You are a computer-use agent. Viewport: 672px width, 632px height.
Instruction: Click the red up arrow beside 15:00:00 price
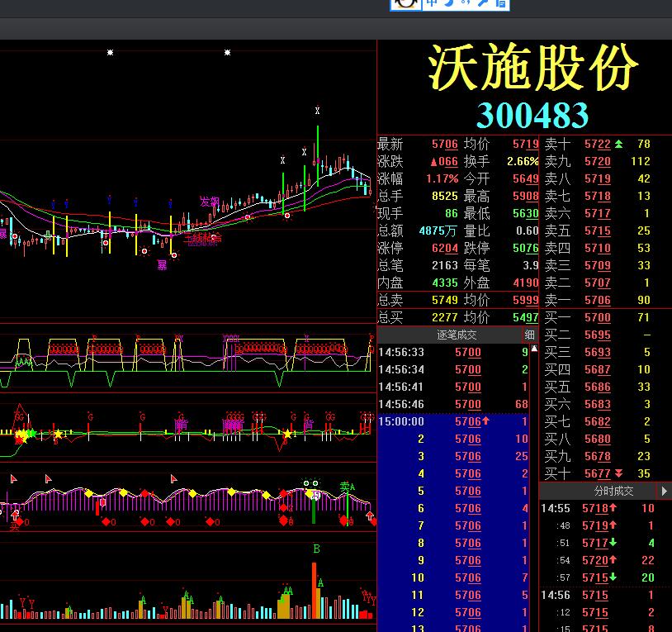click(x=485, y=421)
